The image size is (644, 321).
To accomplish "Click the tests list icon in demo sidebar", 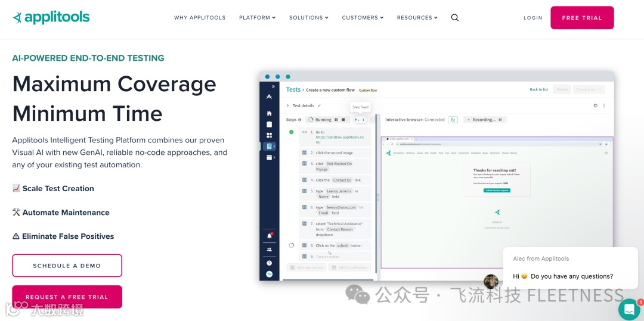I will (x=270, y=147).
